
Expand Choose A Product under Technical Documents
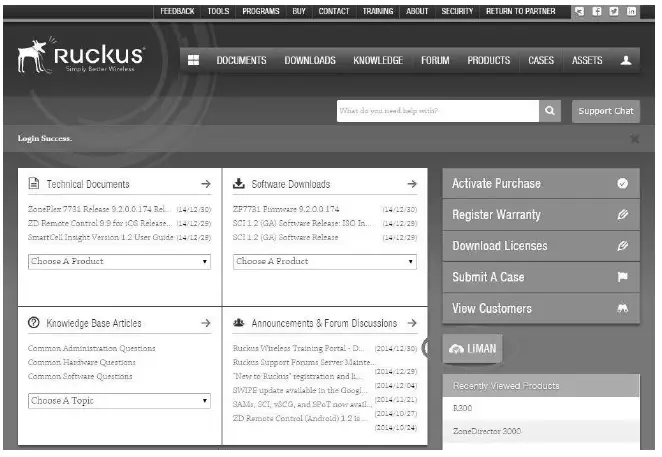click(x=119, y=261)
